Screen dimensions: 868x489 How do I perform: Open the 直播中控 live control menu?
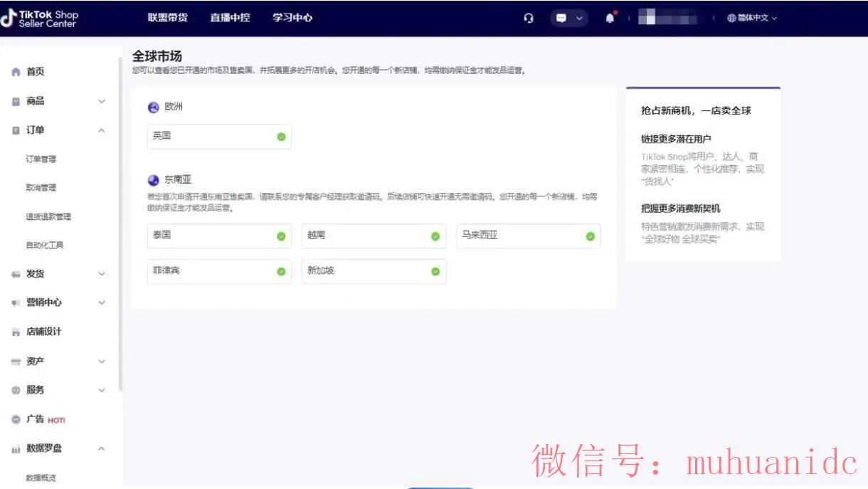pyautogui.click(x=229, y=18)
